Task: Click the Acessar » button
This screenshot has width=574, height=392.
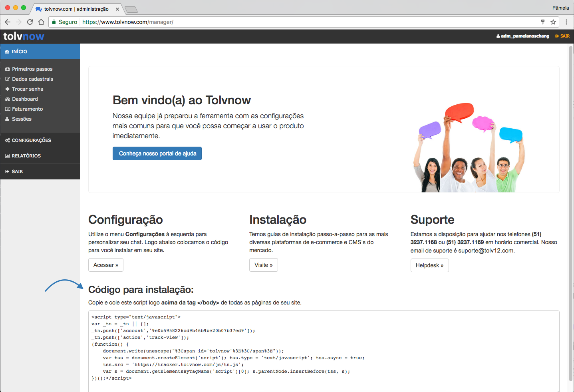Action: coord(106,265)
